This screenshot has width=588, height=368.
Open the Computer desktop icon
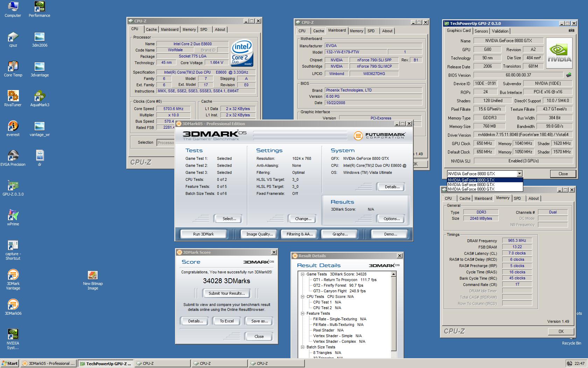[13, 9]
